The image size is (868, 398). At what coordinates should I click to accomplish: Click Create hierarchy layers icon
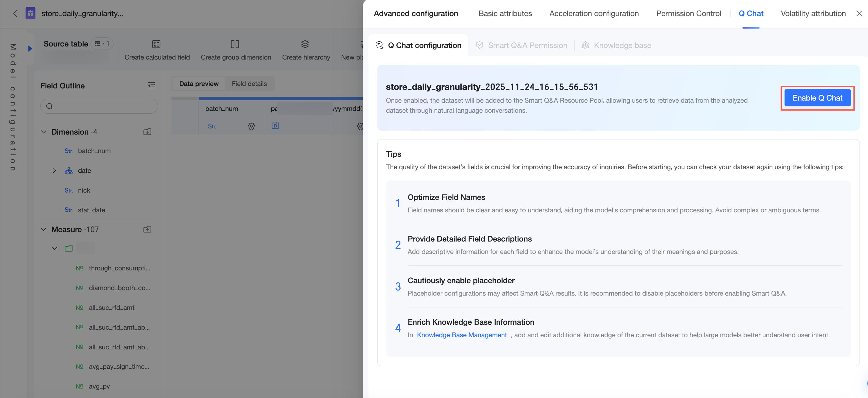pyautogui.click(x=305, y=44)
